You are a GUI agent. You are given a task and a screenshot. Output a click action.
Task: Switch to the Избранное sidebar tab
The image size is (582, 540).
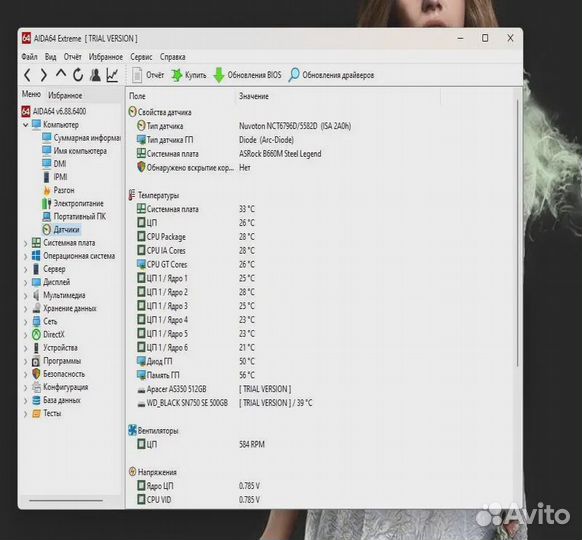65,95
